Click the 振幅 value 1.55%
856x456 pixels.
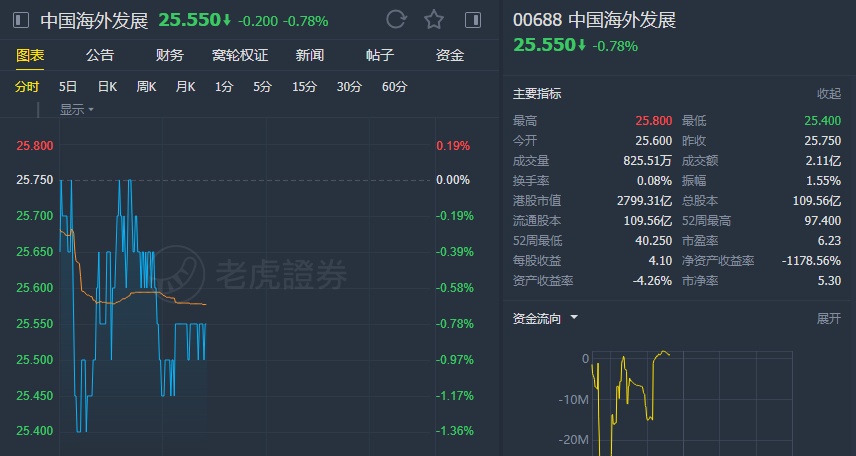pyautogui.click(x=824, y=181)
